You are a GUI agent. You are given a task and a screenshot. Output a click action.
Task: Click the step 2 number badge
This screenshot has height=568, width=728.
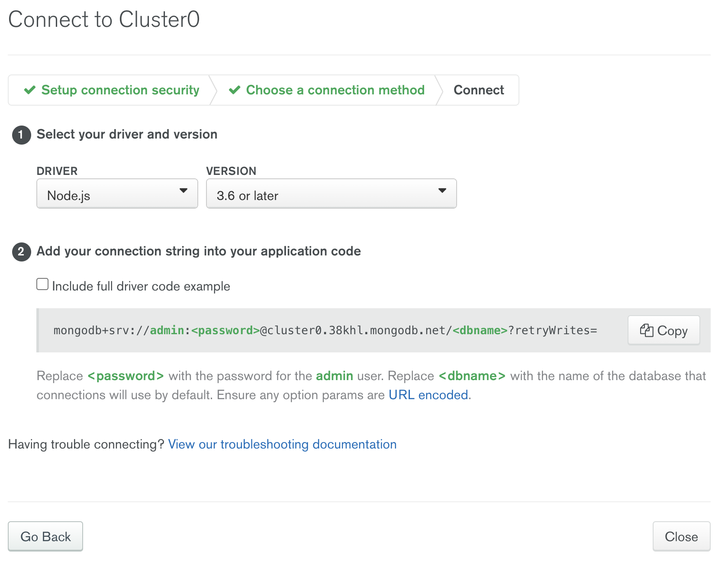[x=21, y=252]
